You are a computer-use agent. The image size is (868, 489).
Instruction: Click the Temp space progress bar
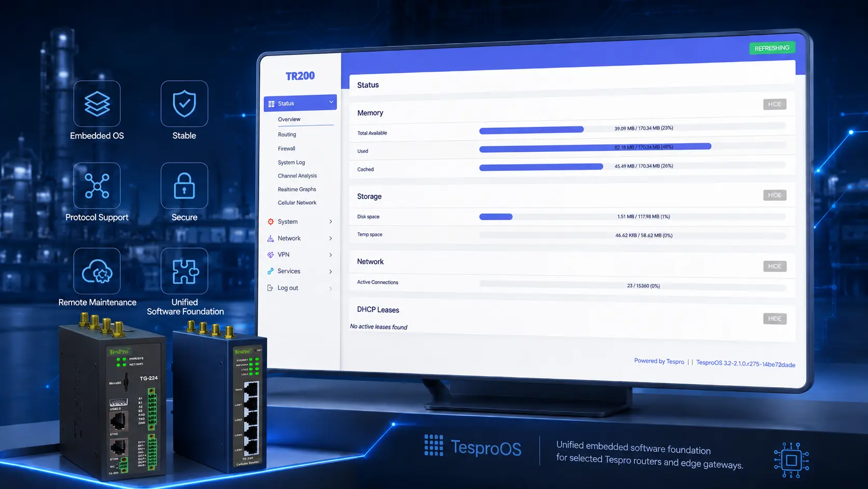[632, 235]
